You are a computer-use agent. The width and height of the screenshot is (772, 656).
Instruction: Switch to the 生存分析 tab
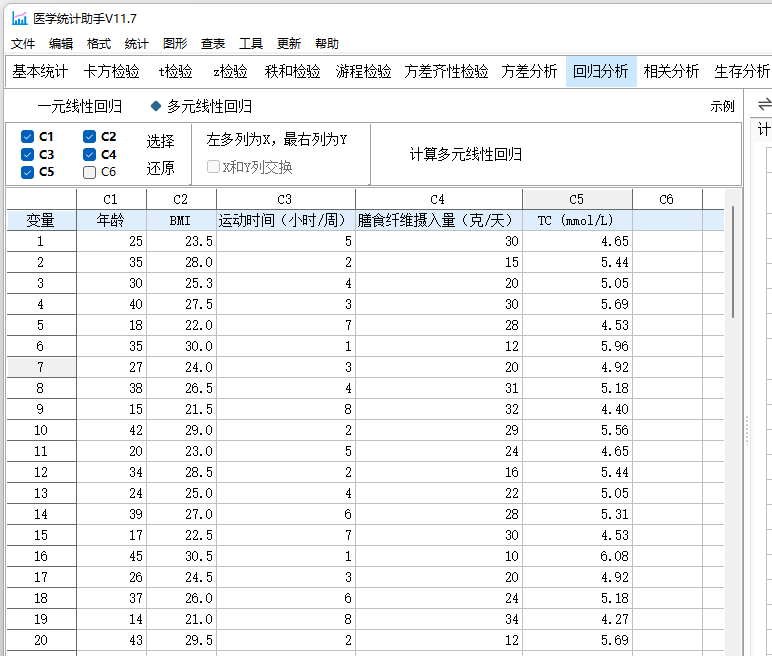[x=742, y=71]
